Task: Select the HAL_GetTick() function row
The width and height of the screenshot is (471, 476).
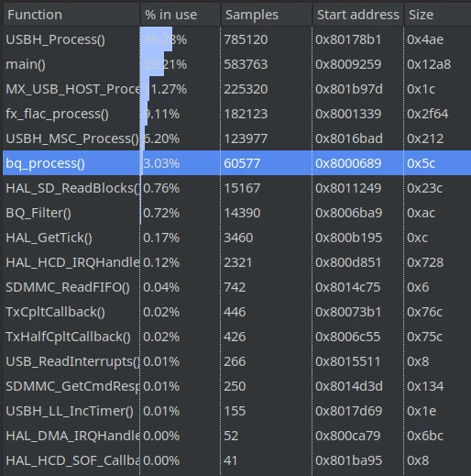Action: [x=236, y=238]
